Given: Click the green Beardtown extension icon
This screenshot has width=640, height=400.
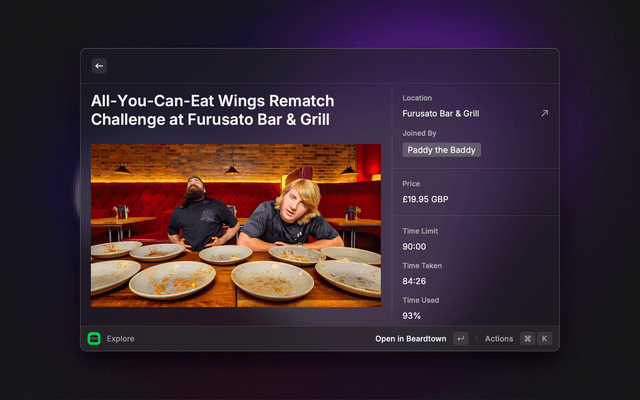Looking at the screenshot, I should [94, 338].
